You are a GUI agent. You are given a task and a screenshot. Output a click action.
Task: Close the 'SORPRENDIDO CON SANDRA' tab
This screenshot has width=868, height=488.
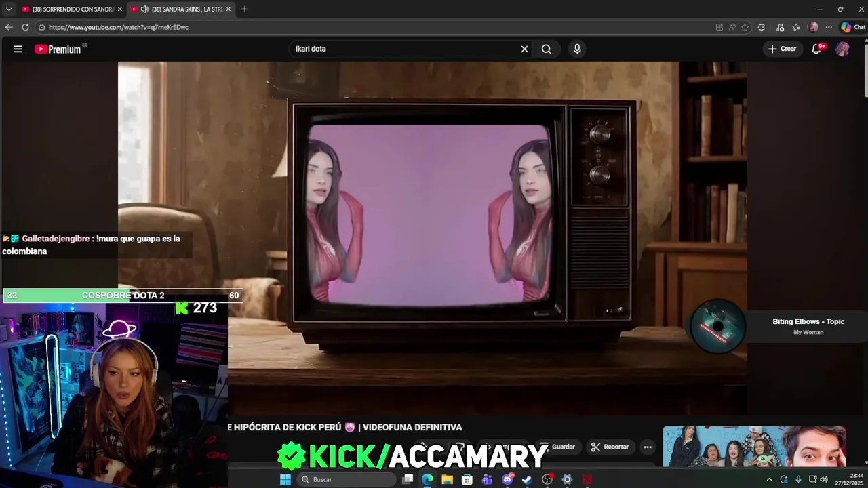pos(120,9)
